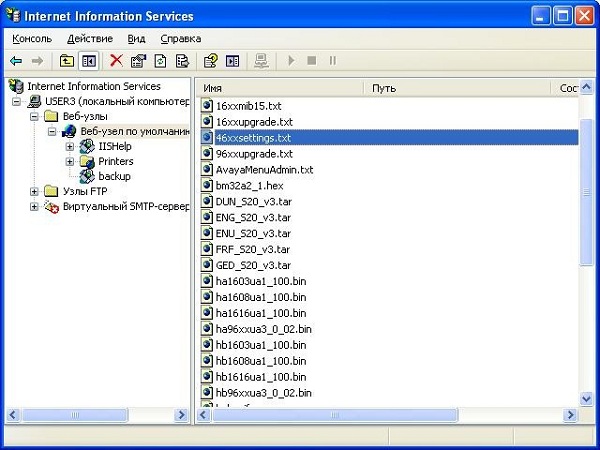Select file hb1608ua1_100.bin

pyautogui.click(x=261, y=361)
